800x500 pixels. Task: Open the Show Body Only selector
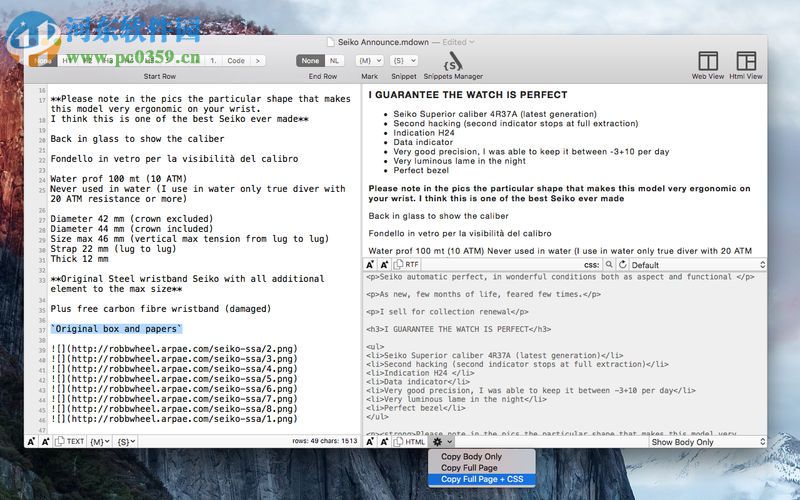tap(708, 442)
